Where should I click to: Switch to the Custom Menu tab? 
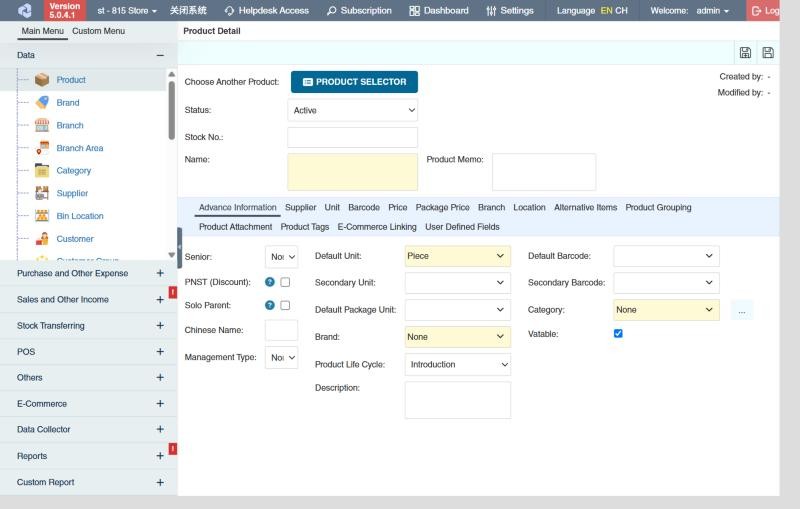coord(98,31)
